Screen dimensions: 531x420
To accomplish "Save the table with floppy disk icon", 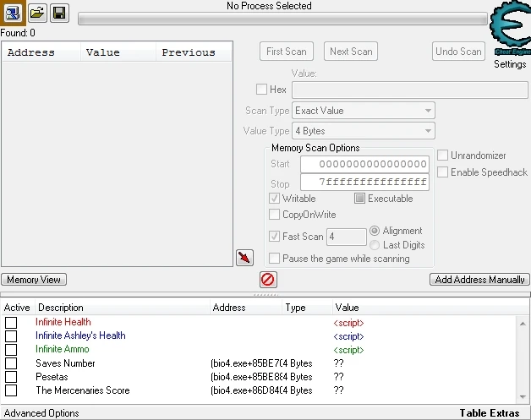I will coord(59,14).
